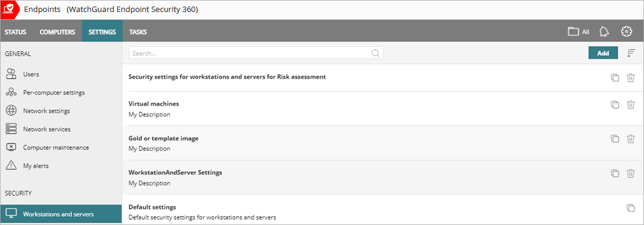644x225 pixels.
Task: Delete the WorkstationAndServer Settings profile
Action: pos(630,173)
